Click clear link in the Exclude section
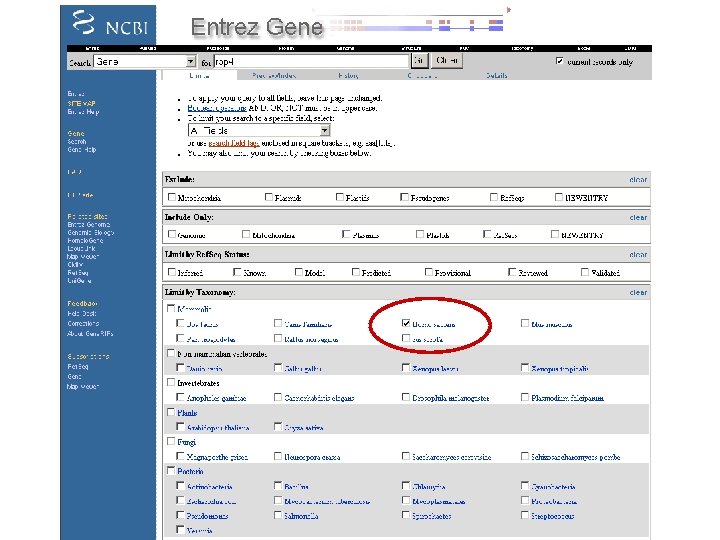The image size is (720, 540). click(x=638, y=180)
